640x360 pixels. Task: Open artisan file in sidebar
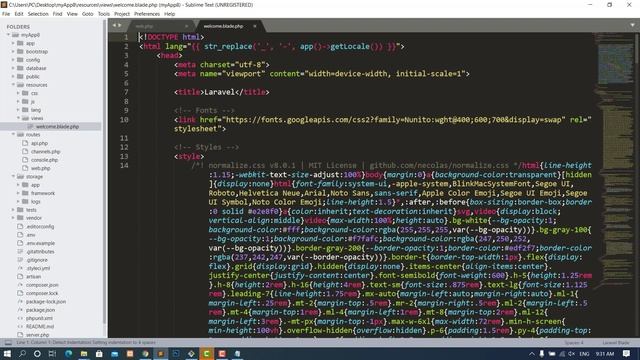[33, 276]
